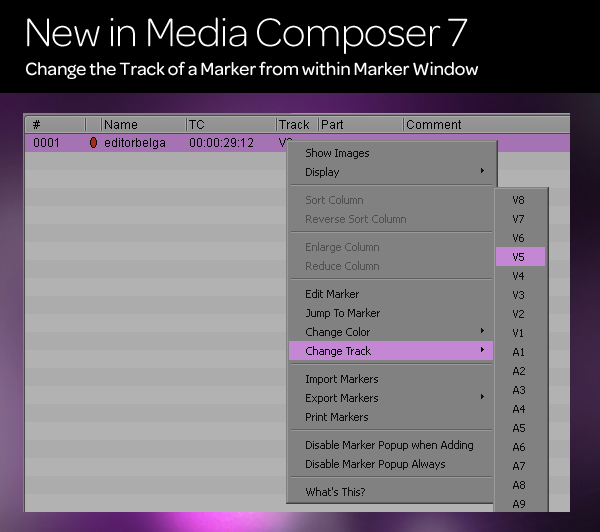The height and width of the screenshot is (532, 600).
Task: Toggle Disable Marker Popup when Adding
Action: coord(389,445)
